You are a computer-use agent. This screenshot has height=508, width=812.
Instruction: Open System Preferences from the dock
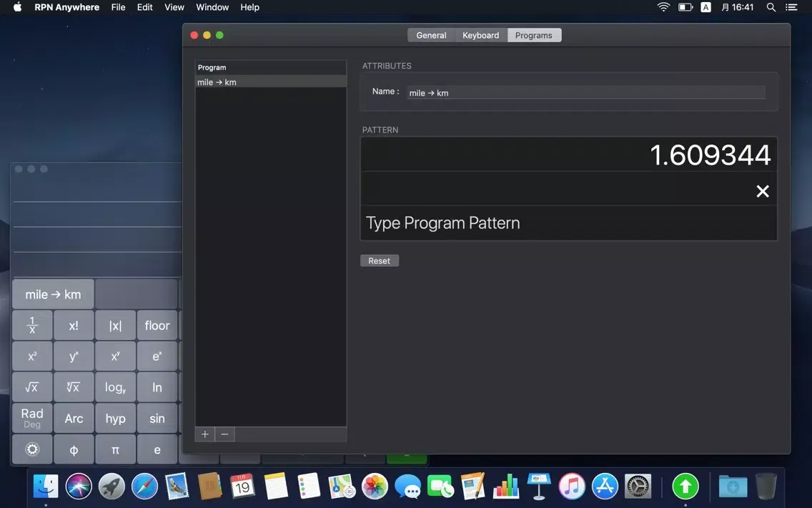click(x=638, y=487)
